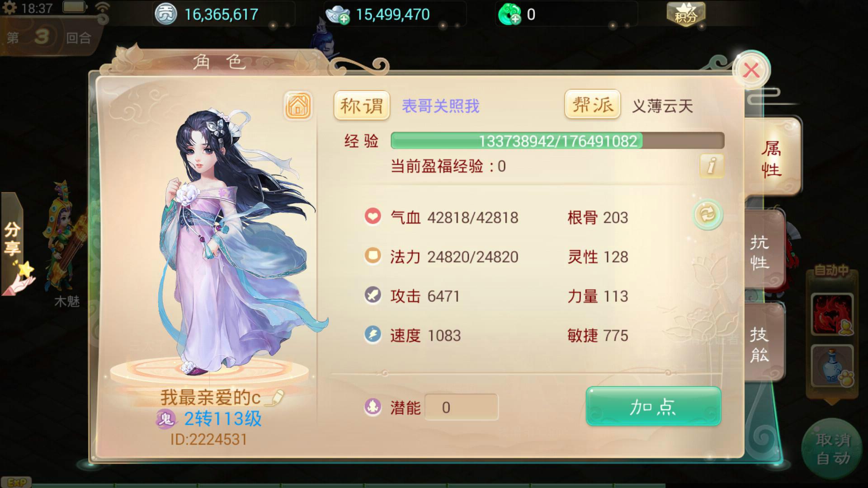
Task: Select the red flame skill icon
Action: click(x=832, y=314)
